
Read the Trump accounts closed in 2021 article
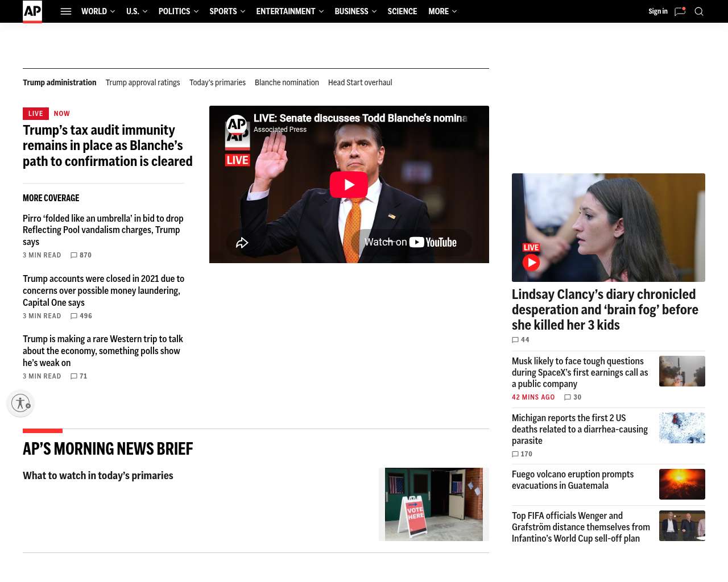[104, 290]
